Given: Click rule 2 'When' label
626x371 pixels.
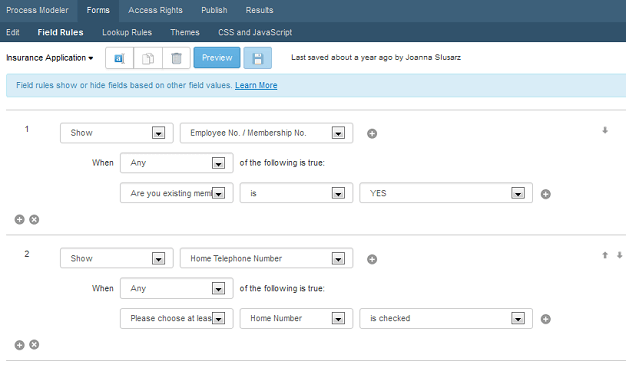Looking at the screenshot, I should [x=103, y=288].
